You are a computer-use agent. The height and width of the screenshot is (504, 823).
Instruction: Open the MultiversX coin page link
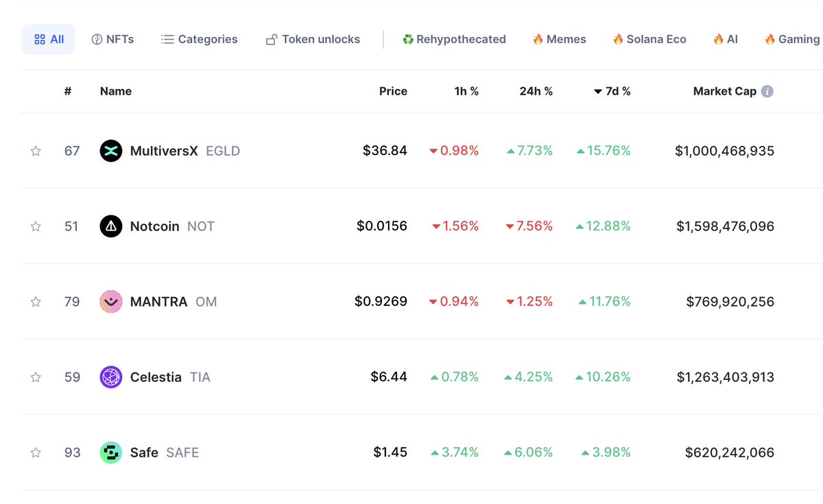click(164, 151)
